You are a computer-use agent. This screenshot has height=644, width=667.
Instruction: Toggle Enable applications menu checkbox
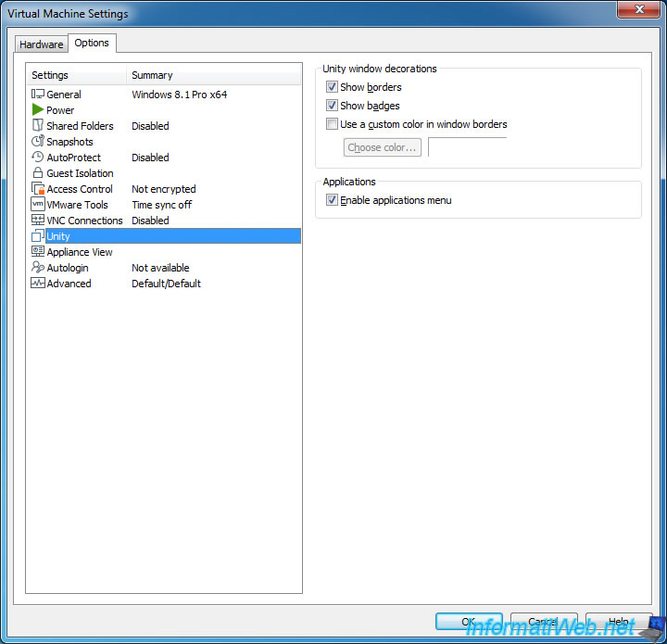[x=332, y=200]
